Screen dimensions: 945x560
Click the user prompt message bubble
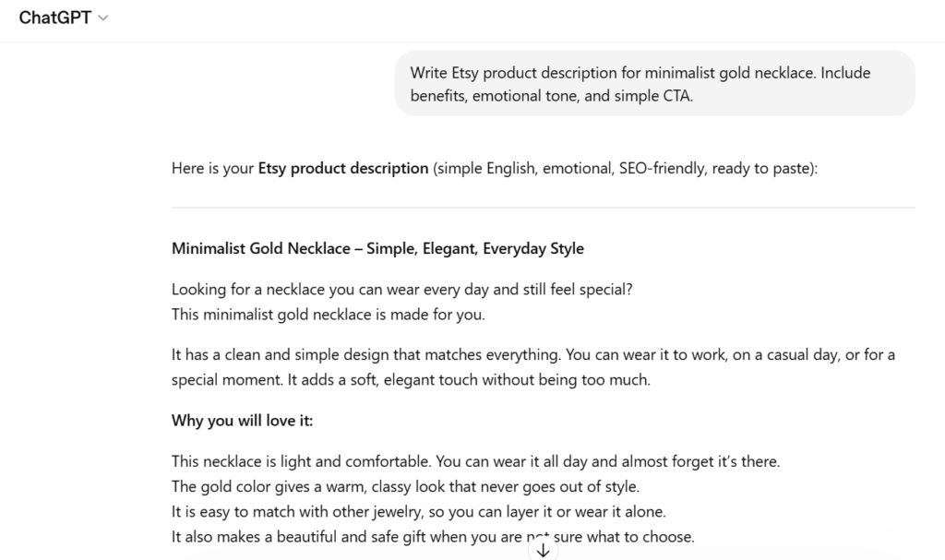pyautogui.click(x=654, y=84)
